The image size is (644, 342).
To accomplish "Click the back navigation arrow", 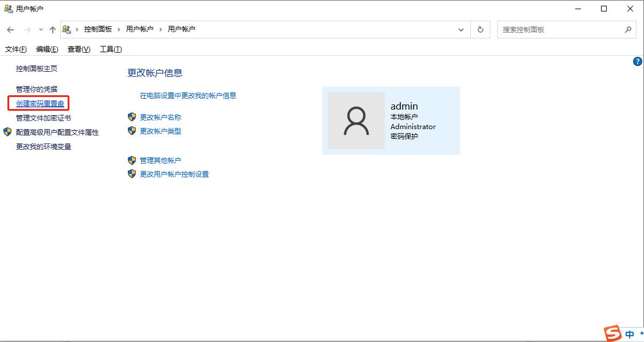I will click(x=9, y=29).
